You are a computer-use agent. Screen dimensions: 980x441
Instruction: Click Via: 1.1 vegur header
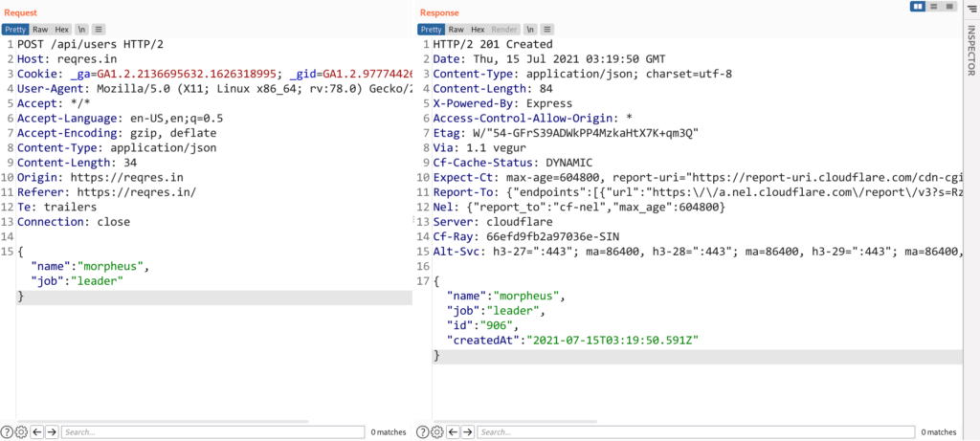click(x=479, y=148)
